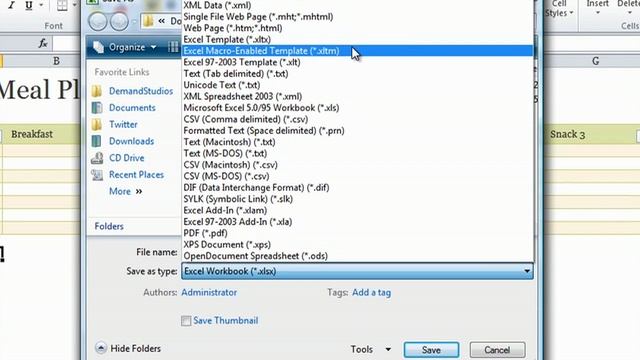Choose Text (Macintosh) (*.txt)

[x=357, y=142]
